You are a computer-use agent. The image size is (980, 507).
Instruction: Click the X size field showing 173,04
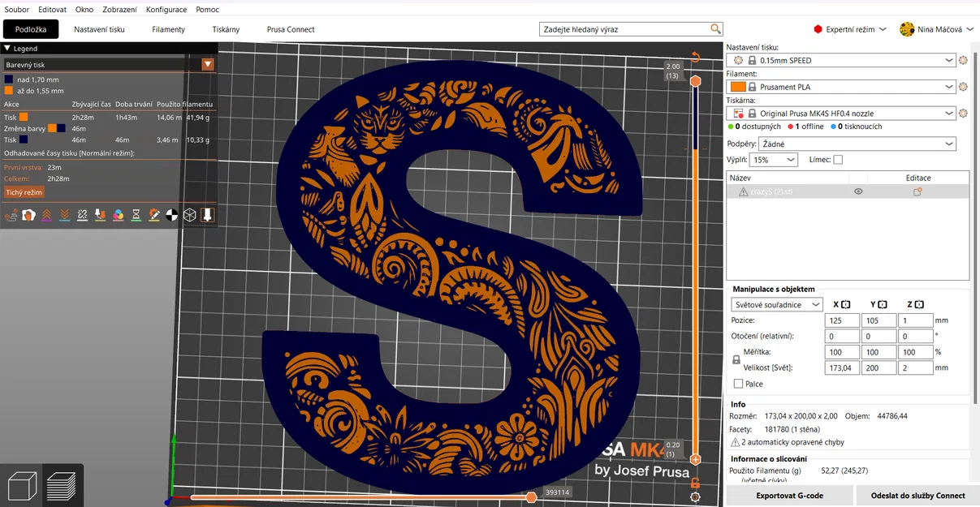pyautogui.click(x=841, y=367)
